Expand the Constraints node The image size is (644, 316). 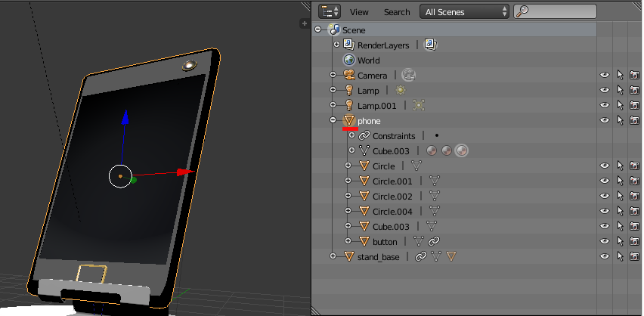pyautogui.click(x=351, y=135)
